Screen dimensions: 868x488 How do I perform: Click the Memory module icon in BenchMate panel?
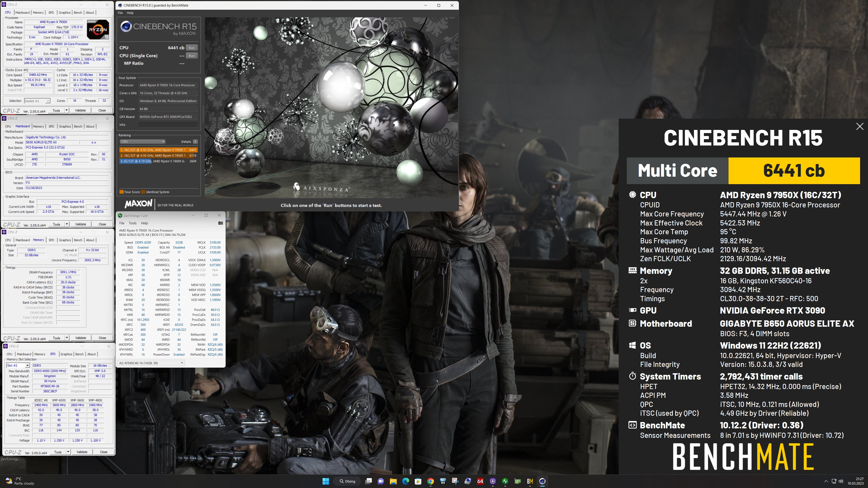coord(632,270)
